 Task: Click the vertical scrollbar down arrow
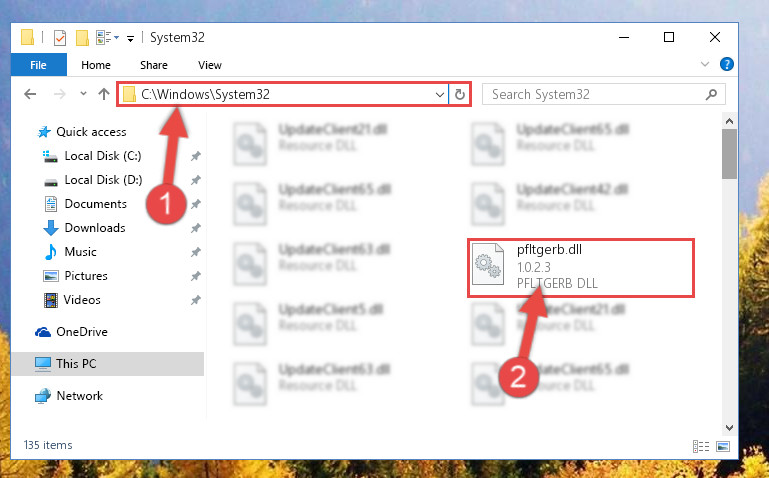tap(729, 428)
